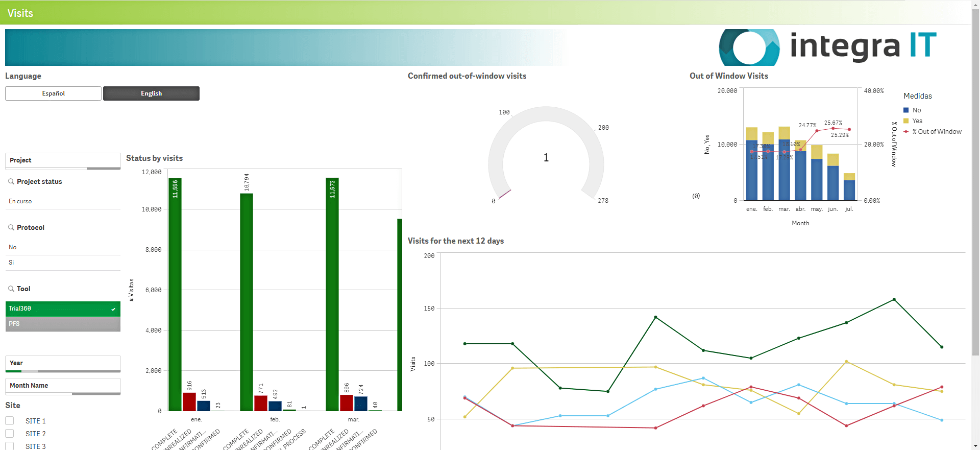Click the page scrollbar's down arrow

(975, 446)
